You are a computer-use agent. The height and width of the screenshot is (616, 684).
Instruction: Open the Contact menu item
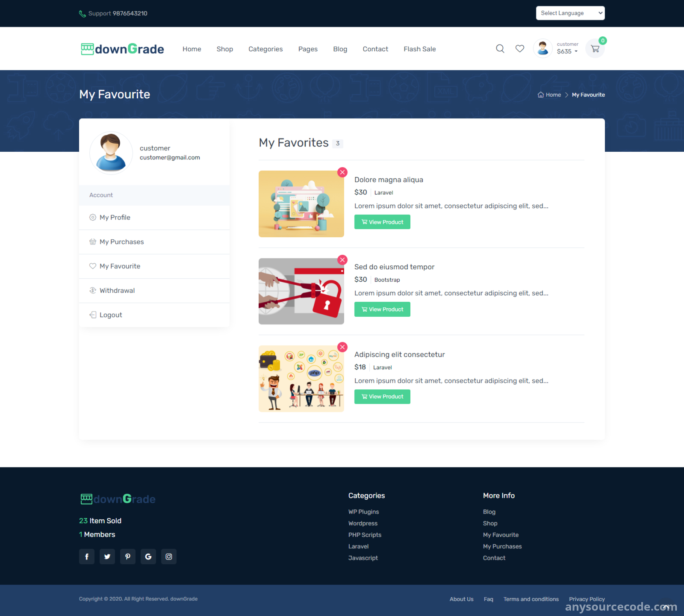coord(375,49)
